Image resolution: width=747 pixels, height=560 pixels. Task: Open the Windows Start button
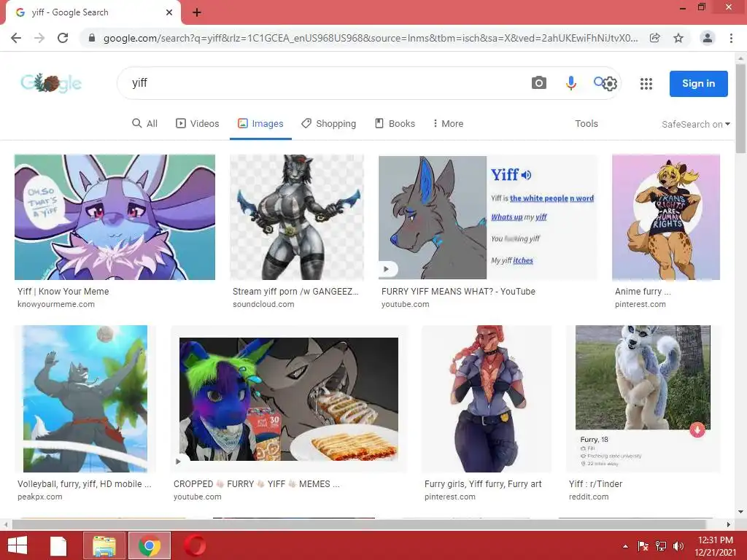18,545
